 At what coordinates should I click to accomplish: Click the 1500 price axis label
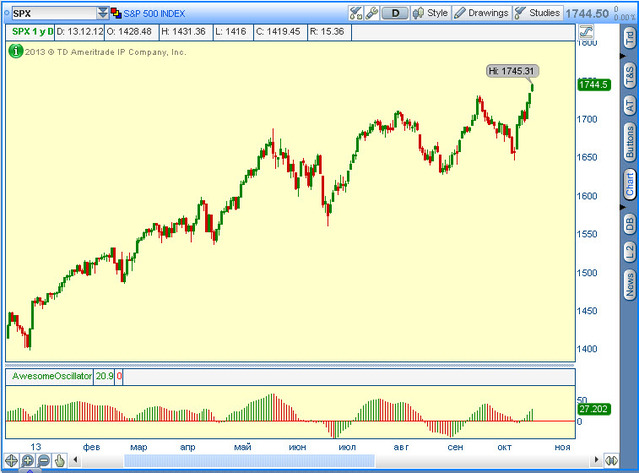(x=587, y=273)
